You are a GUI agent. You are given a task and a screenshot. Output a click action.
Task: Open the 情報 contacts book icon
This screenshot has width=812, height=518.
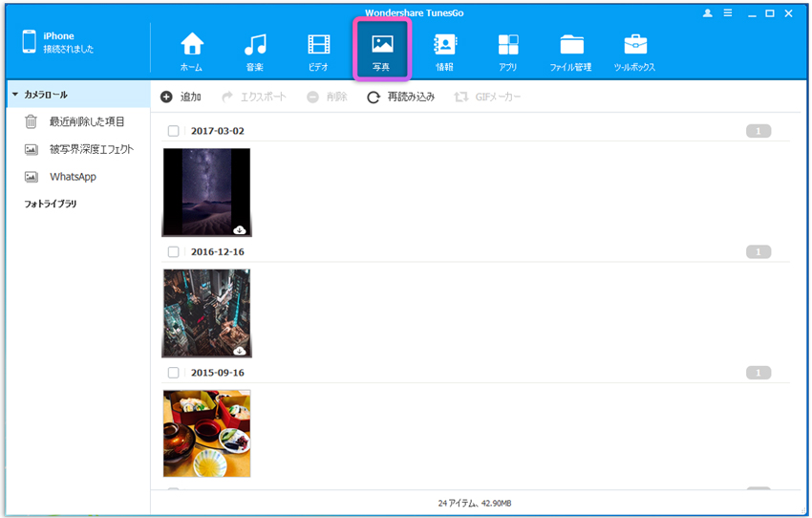[445, 45]
